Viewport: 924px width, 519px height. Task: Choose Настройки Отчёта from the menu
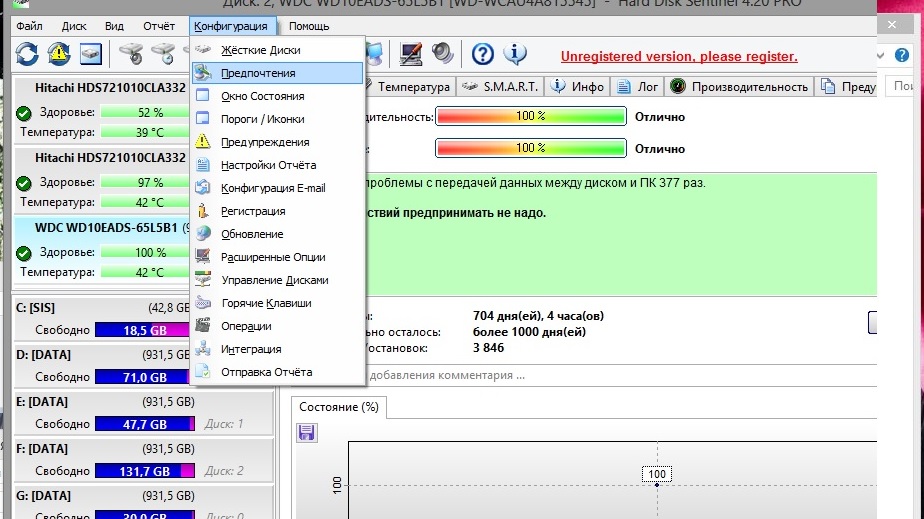click(277, 165)
